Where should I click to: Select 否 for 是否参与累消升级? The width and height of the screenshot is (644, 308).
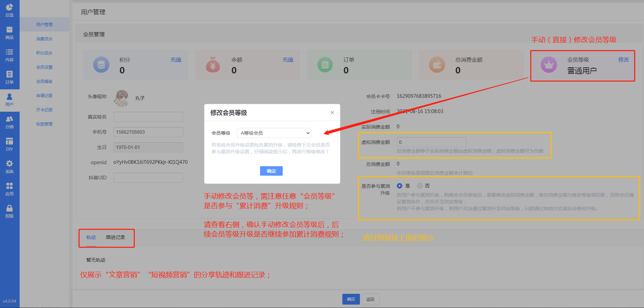coord(420,186)
